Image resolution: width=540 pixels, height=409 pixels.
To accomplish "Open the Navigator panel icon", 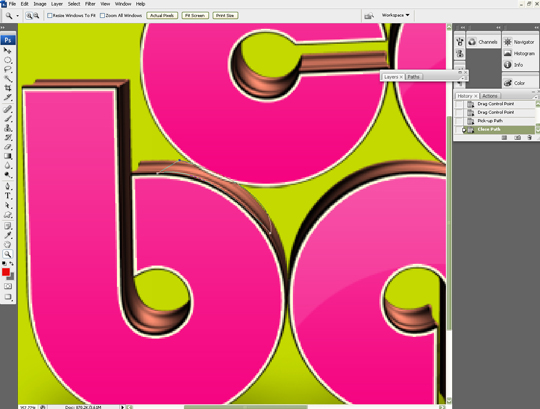I will [x=508, y=42].
